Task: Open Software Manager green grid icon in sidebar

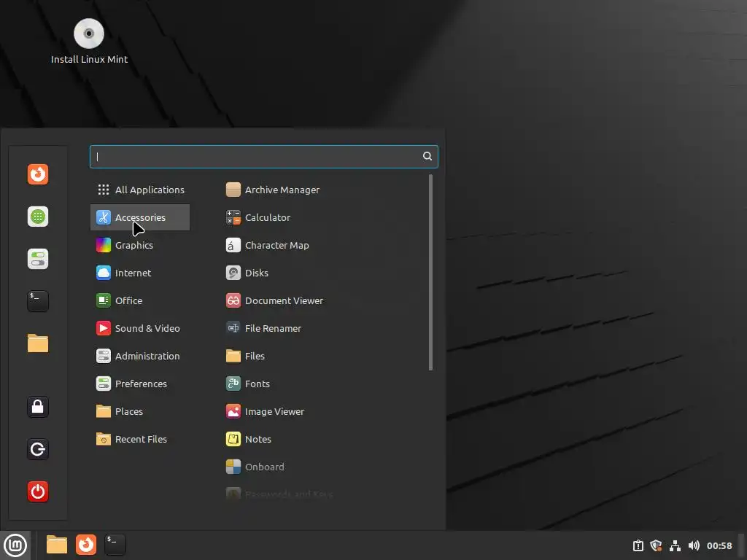Action: pos(38,217)
